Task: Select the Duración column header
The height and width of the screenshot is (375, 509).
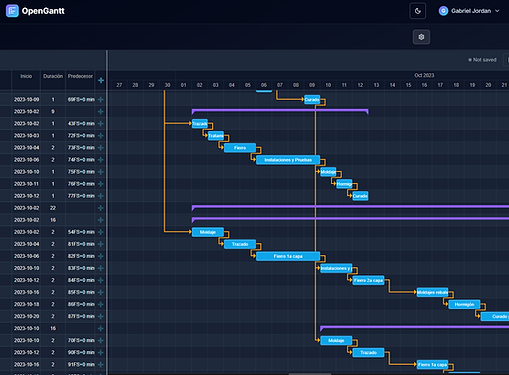Action: [53, 76]
